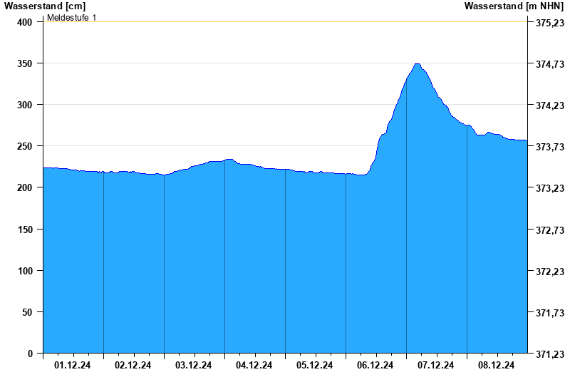Click the date label 02.12.24
Viewport: 570px width, 392px height.
click(x=133, y=366)
